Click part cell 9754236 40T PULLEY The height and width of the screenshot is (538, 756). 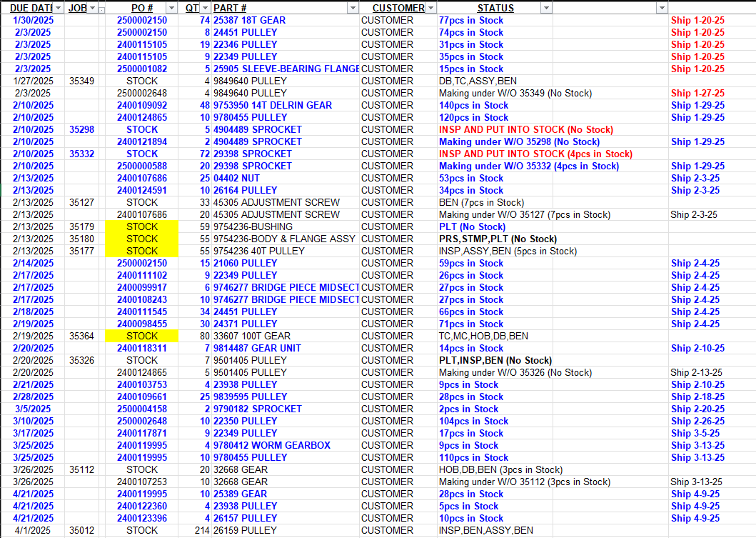tap(286, 251)
